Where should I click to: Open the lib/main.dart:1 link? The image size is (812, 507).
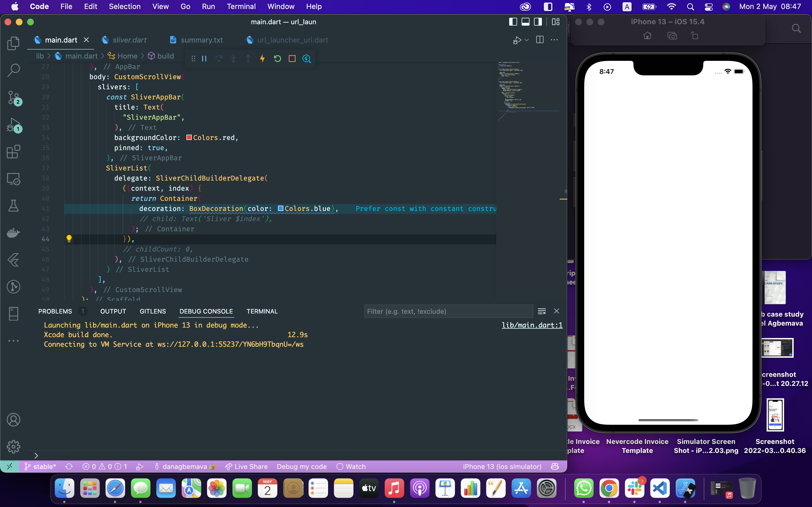coord(532,325)
